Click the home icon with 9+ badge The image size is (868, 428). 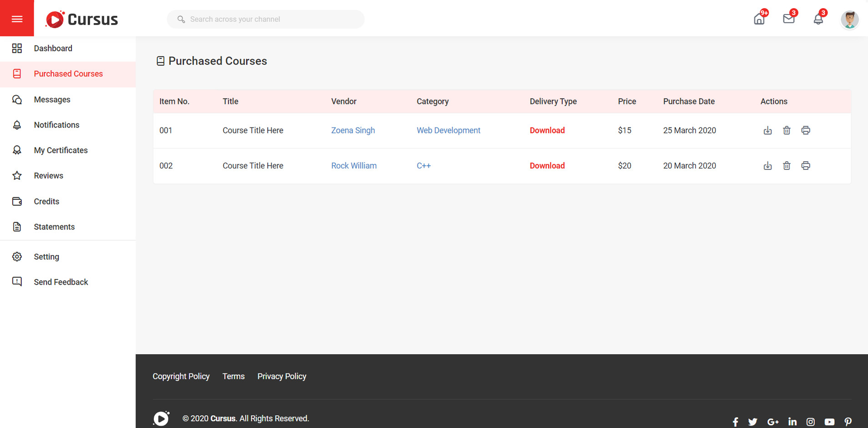pyautogui.click(x=759, y=19)
